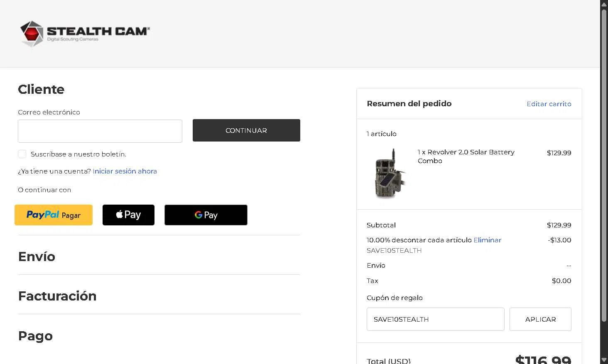The width and height of the screenshot is (608, 364).
Task: Click the vertical scrollbar thumb
Action: click(604, 165)
